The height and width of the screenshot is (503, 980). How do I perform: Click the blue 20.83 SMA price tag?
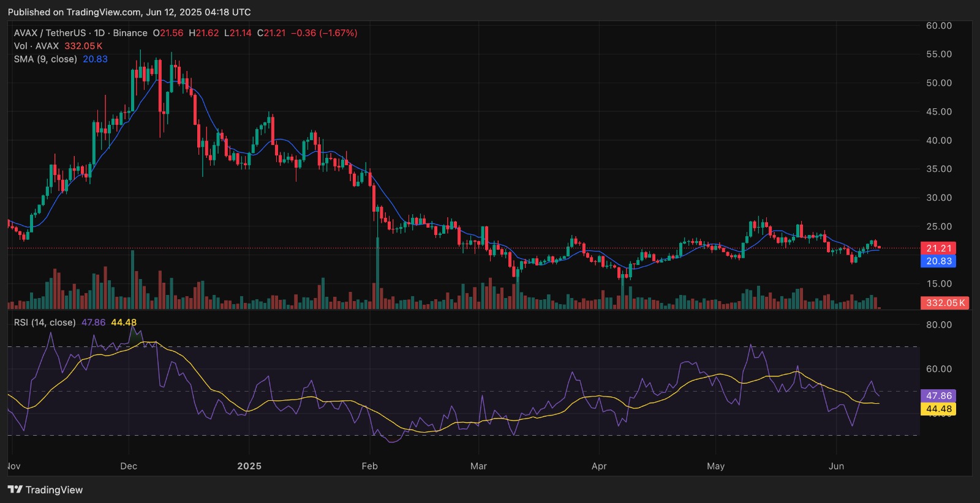point(938,261)
